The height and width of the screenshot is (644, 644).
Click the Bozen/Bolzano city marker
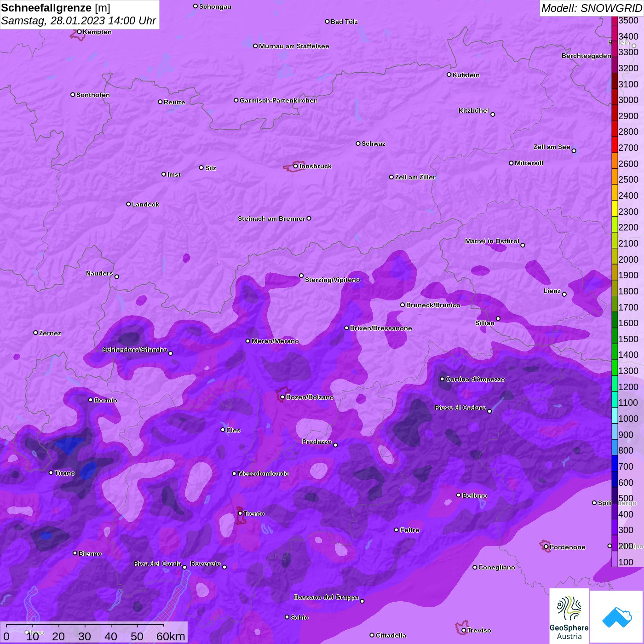(282, 397)
